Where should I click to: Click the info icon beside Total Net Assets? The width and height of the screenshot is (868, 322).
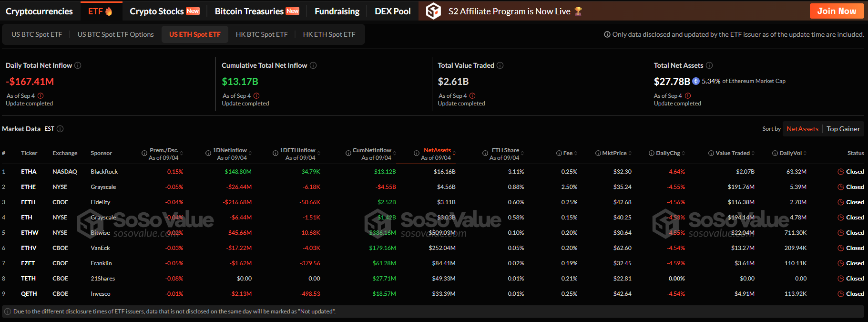pyautogui.click(x=709, y=65)
